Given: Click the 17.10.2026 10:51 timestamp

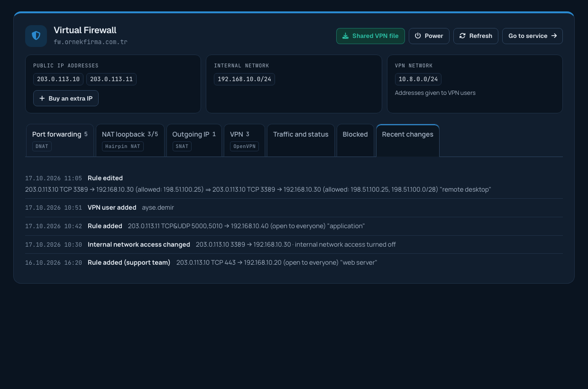Looking at the screenshot, I should coord(54,208).
